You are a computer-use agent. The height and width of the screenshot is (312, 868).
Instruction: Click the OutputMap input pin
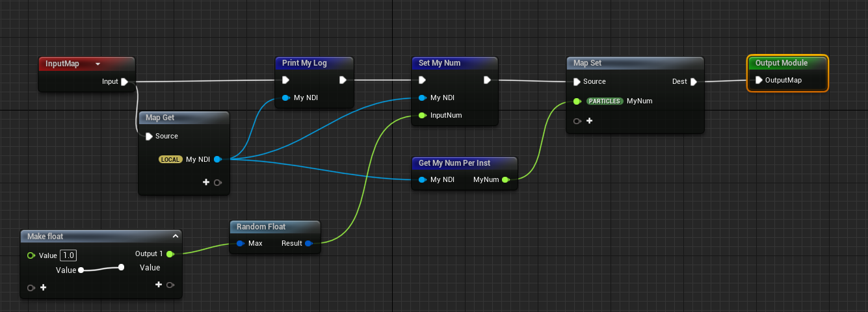[x=759, y=81]
